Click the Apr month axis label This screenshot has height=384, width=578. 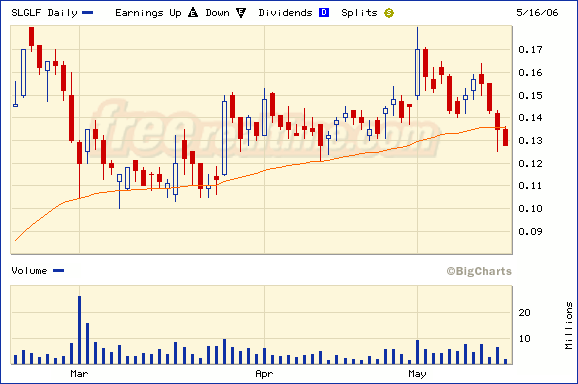264,374
